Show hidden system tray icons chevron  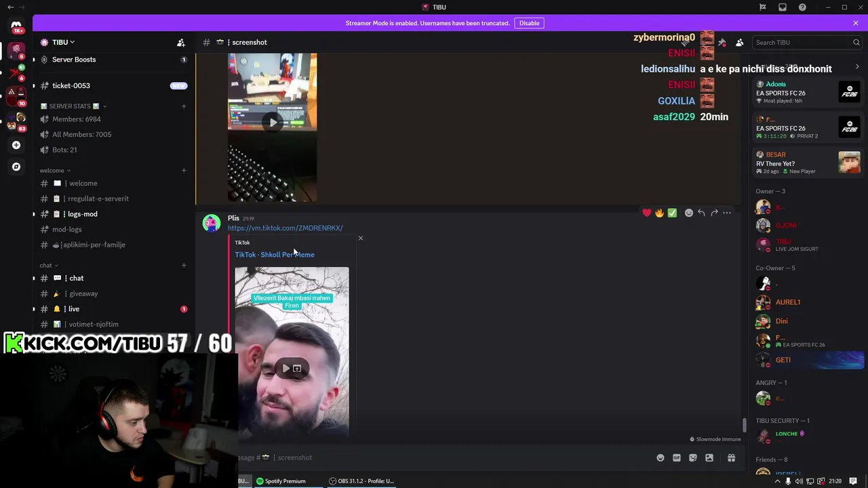point(778,481)
